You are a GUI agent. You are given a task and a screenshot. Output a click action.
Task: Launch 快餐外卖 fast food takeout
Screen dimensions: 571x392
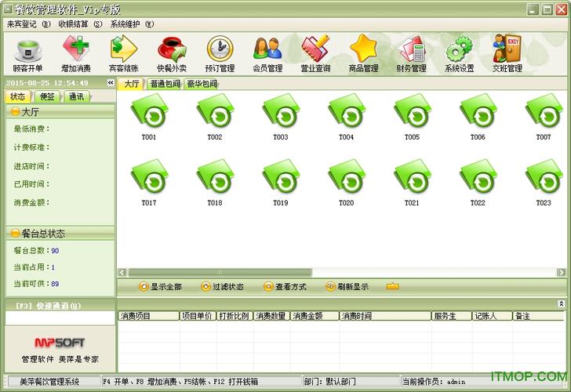tap(172, 55)
